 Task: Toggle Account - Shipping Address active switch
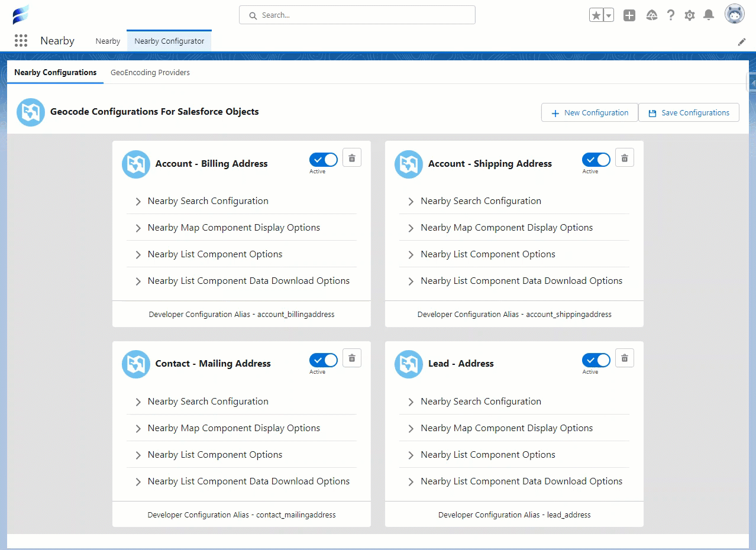[596, 160]
